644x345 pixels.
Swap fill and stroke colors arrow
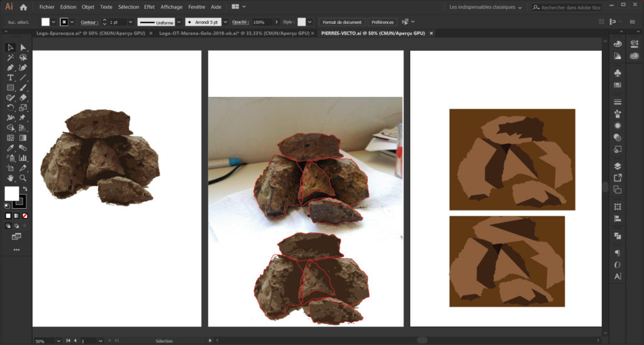[x=25, y=189]
